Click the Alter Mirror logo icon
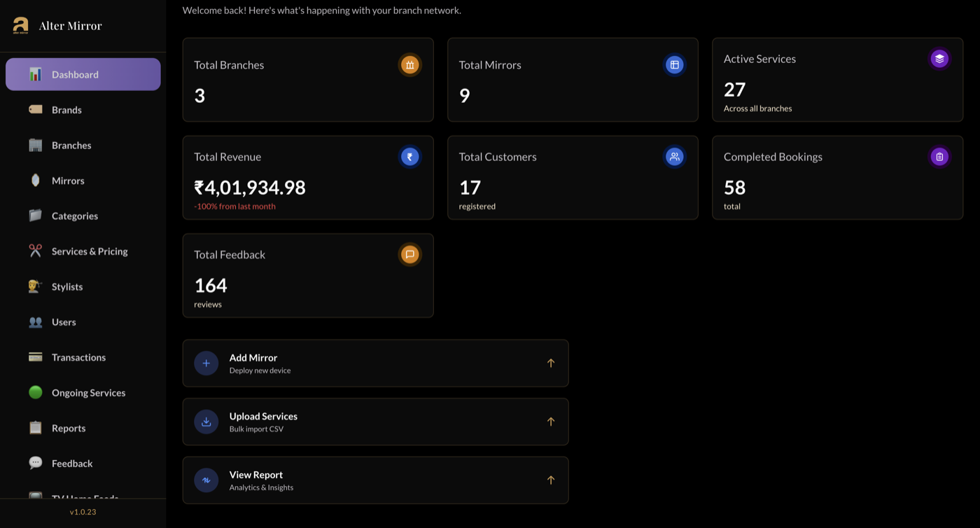 pyautogui.click(x=20, y=25)
